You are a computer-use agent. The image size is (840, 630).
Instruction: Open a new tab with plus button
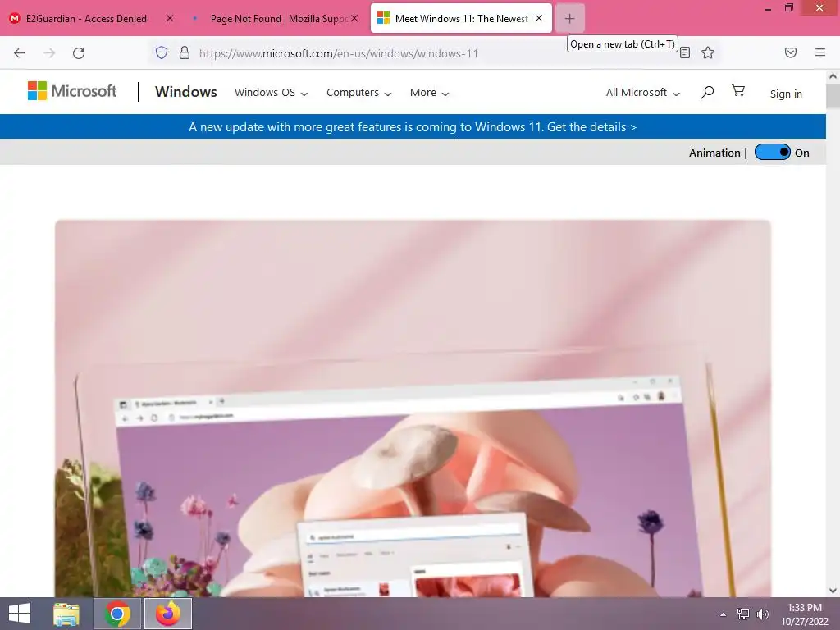click(x=569, y=19)
